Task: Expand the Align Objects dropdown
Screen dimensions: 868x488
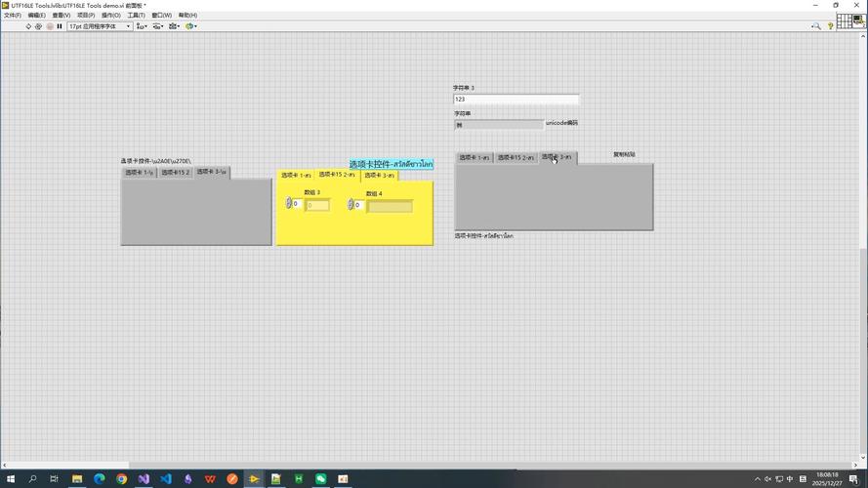Action: click(x=142, y=26)
